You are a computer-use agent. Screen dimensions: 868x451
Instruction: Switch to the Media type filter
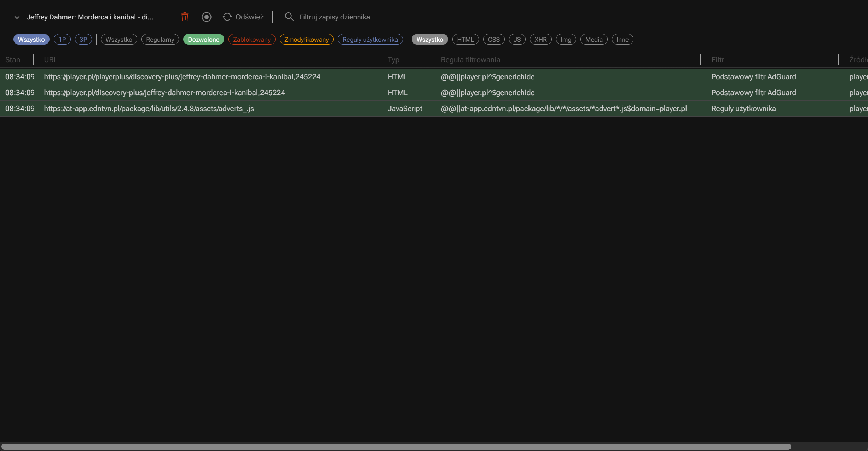click(x=594, y=39)
